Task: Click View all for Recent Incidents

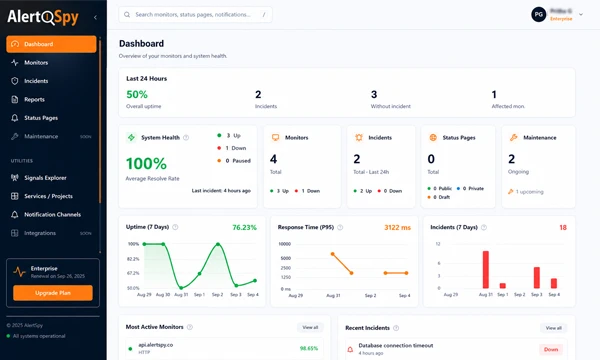Action: click(553, 328)
